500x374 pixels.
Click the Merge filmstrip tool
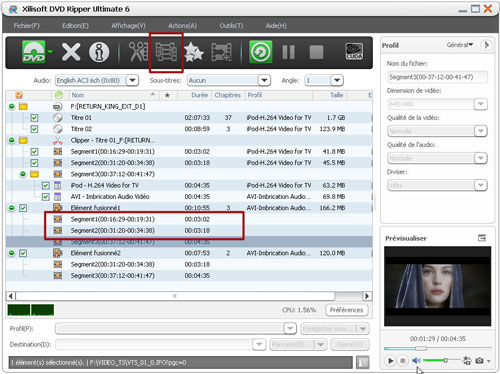[x=166, y=52]
